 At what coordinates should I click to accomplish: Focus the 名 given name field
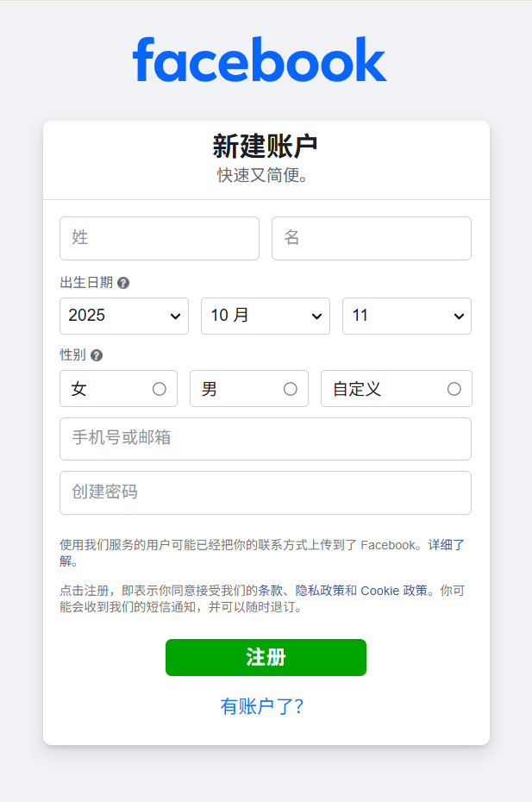click(372, 238)
